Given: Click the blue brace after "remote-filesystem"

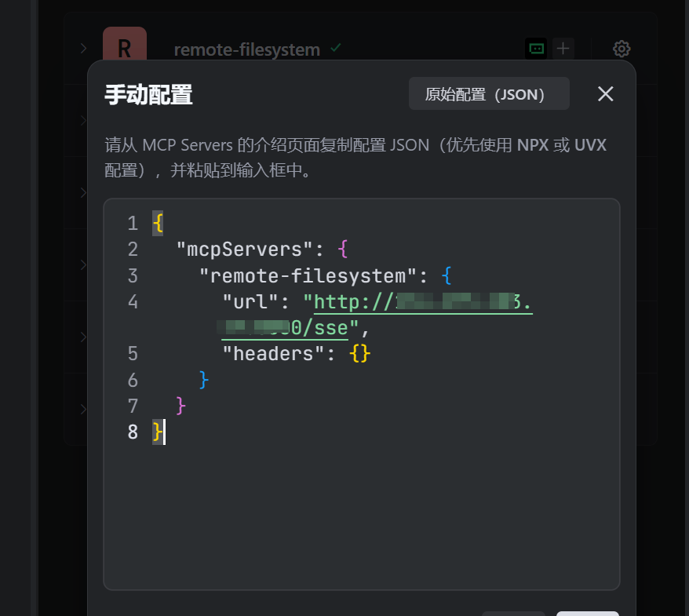Looking at the screenshot, I should 446,275.
